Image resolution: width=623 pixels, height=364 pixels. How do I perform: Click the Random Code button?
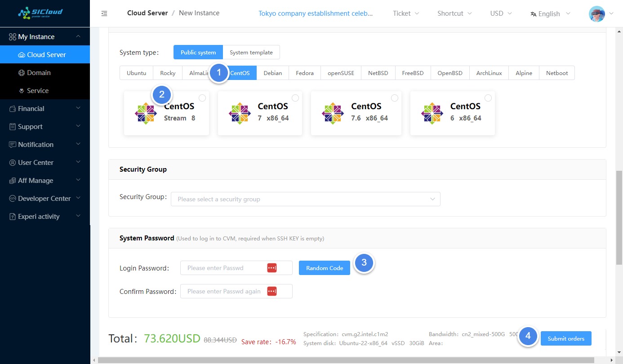click(x=324, y=268)
